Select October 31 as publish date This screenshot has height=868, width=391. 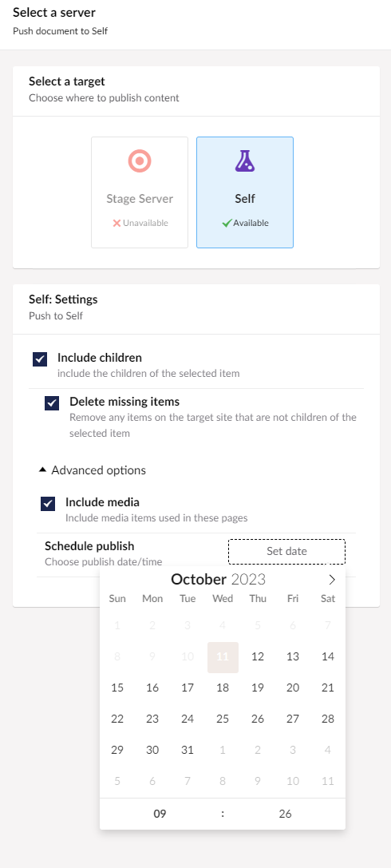point(188,751)
